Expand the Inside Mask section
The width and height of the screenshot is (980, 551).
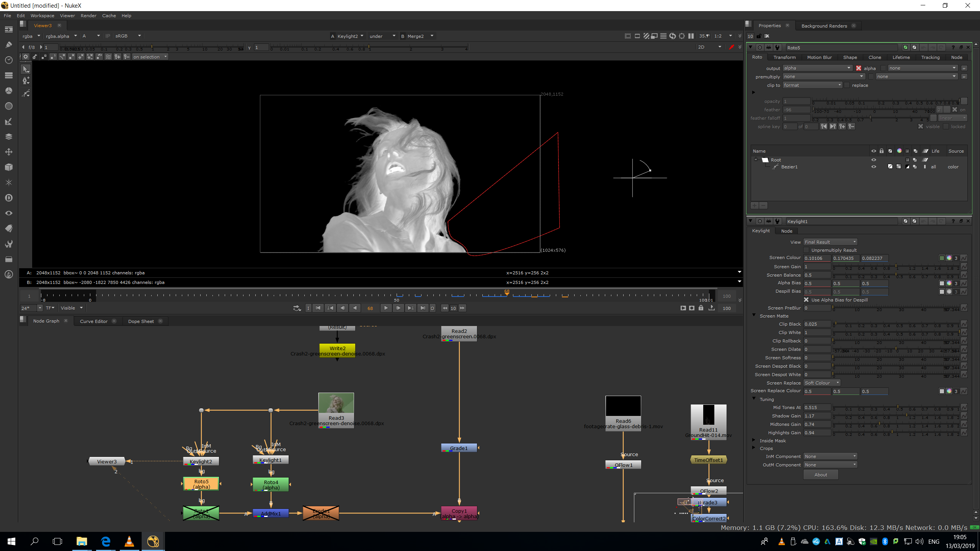pyautogui.click(x=754, y=440)
